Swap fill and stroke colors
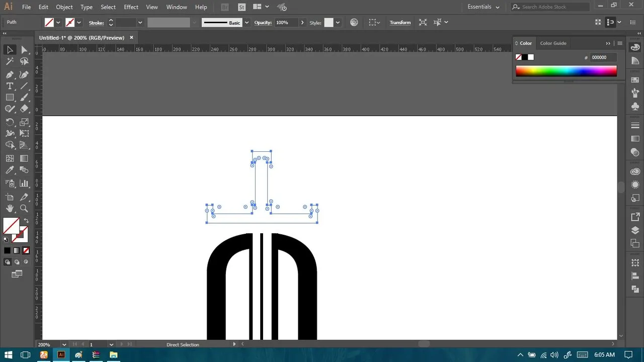Viewport: 644px width, 362px height. [x=26, y=221]
